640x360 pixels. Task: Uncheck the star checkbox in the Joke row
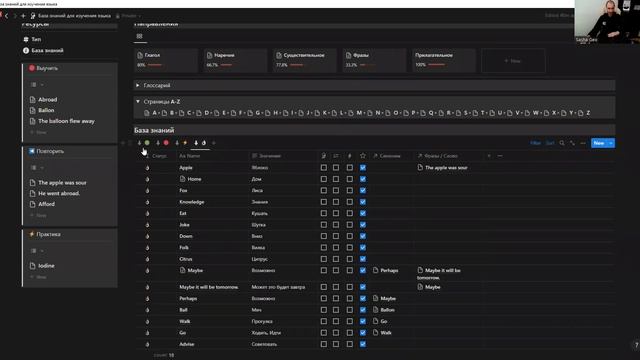point(363,225)
